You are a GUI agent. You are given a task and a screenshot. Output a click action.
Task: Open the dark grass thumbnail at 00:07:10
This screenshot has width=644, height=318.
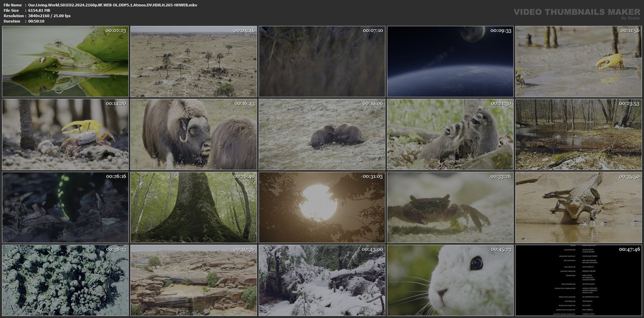[x=322, y=61]
